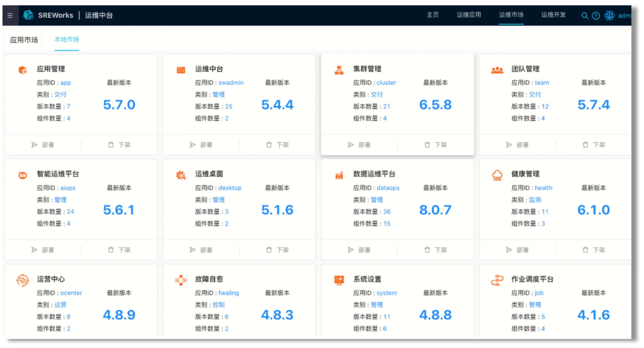Click the 智能运维平台 robot icon
644x348 pixels.
pyautogui.click(x=23, y=174)
